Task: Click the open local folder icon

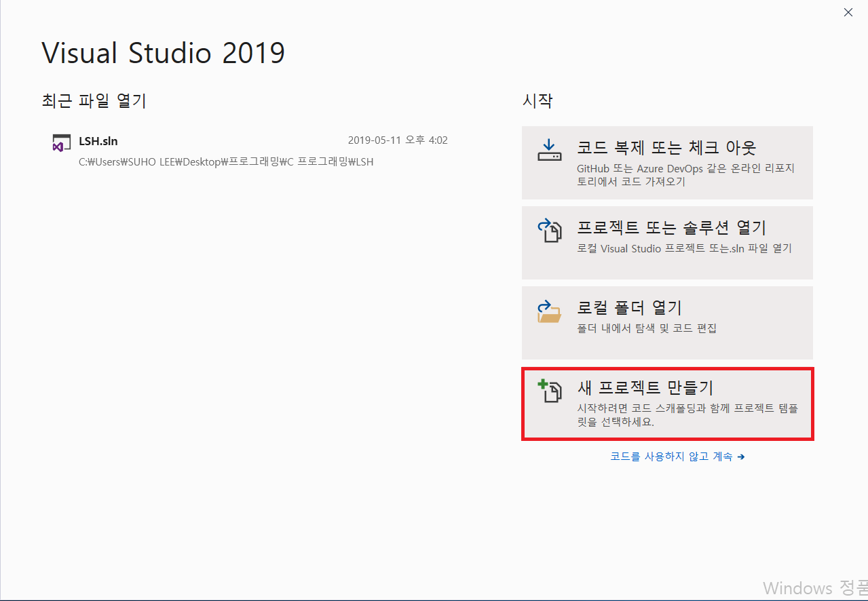Action: click(550, 311)
